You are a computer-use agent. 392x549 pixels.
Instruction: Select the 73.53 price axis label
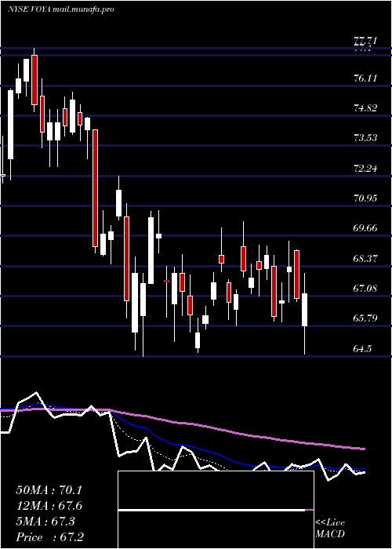pyautogui.click(x=365, y=137)
